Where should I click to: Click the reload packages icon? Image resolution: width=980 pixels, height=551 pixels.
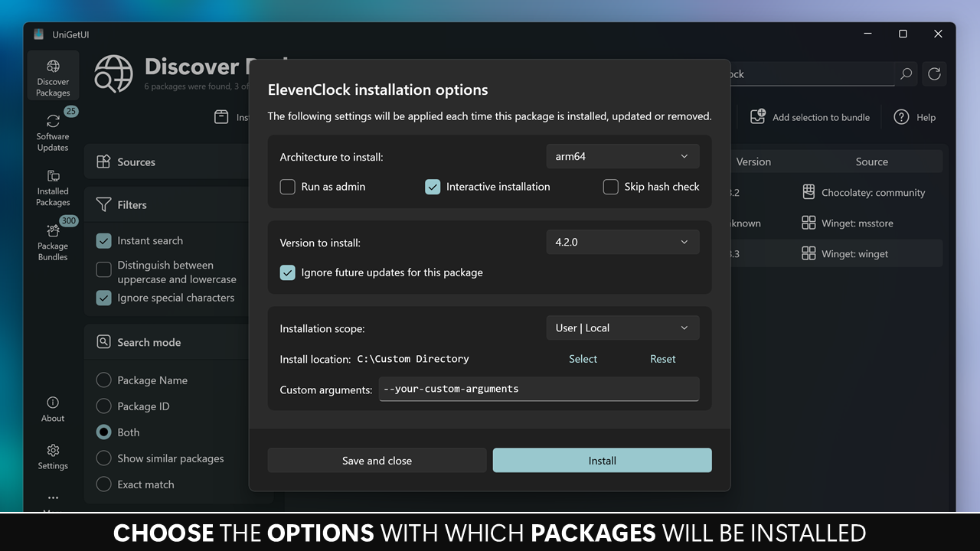[934, 74]
